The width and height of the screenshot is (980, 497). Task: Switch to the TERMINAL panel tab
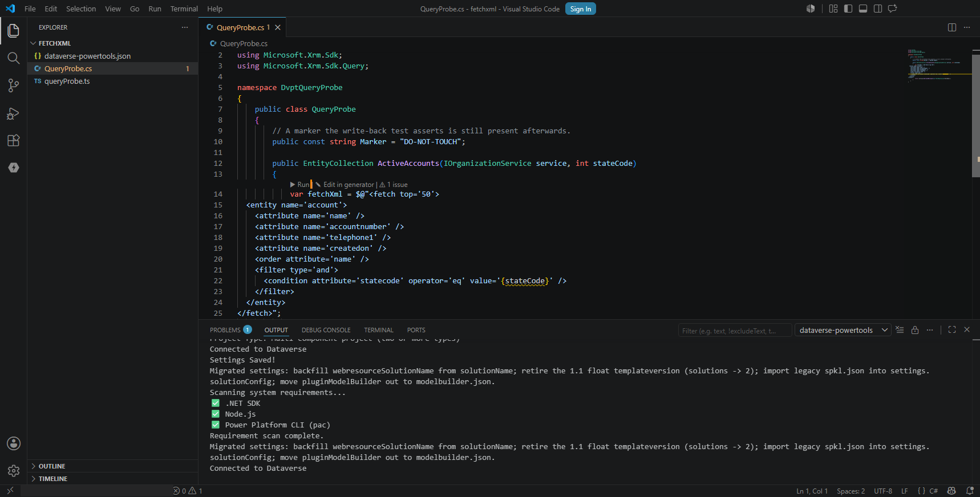(379, 330)
